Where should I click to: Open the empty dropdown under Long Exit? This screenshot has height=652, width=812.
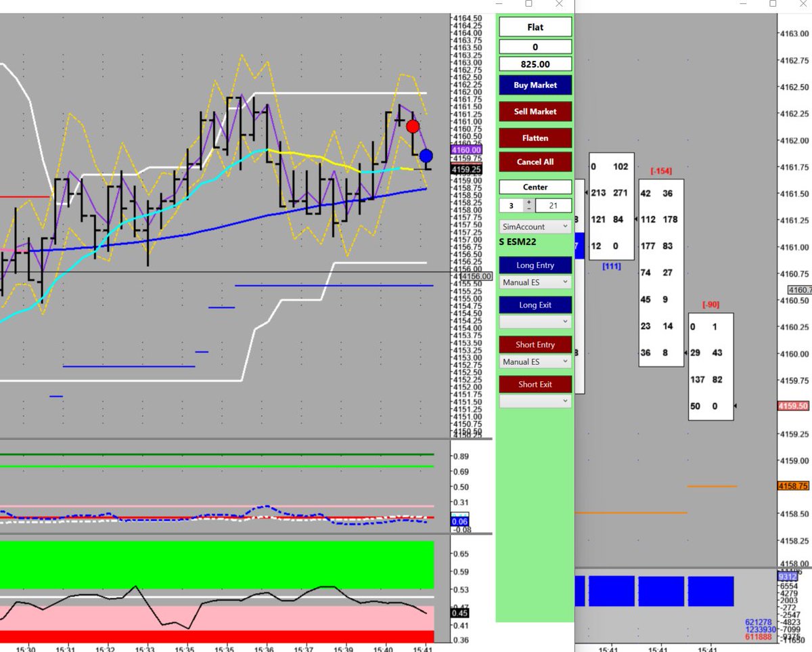pyautogui.click(x=535, y=322)
